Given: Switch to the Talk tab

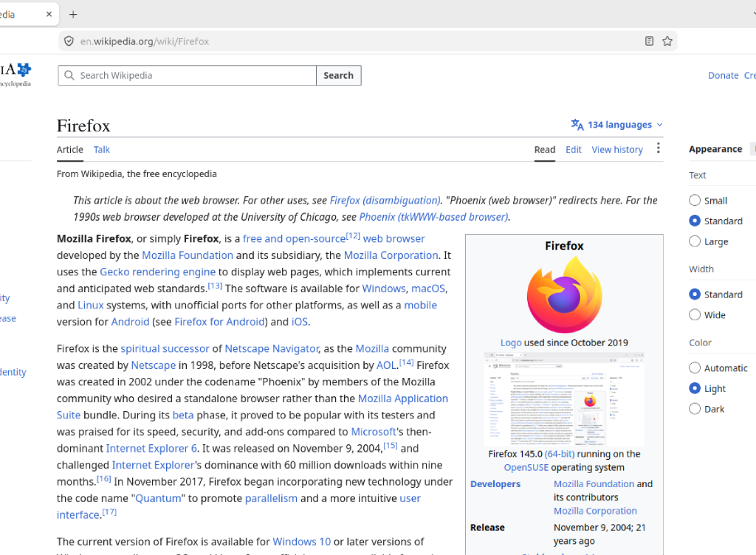Looking at the screenshot, I should tap(102, 150).
